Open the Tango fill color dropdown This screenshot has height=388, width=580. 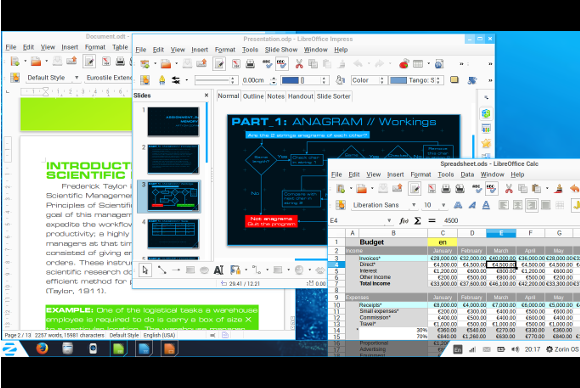(x=438, y=80)
